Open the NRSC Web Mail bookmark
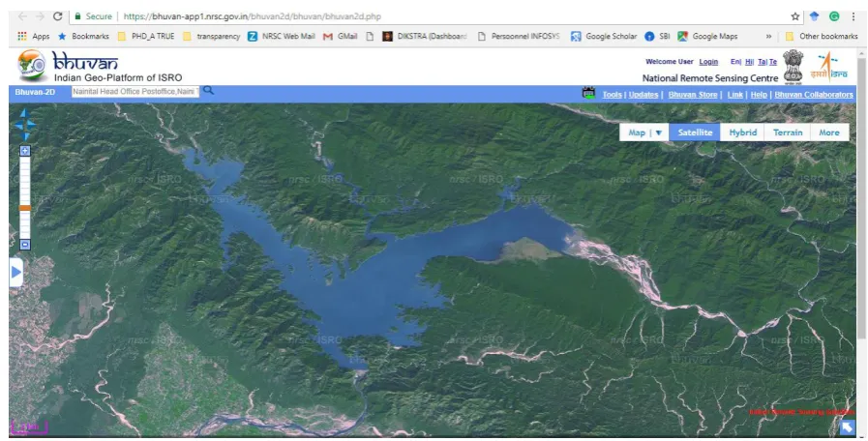The image size is (868, 441). [x=282, y=36]
